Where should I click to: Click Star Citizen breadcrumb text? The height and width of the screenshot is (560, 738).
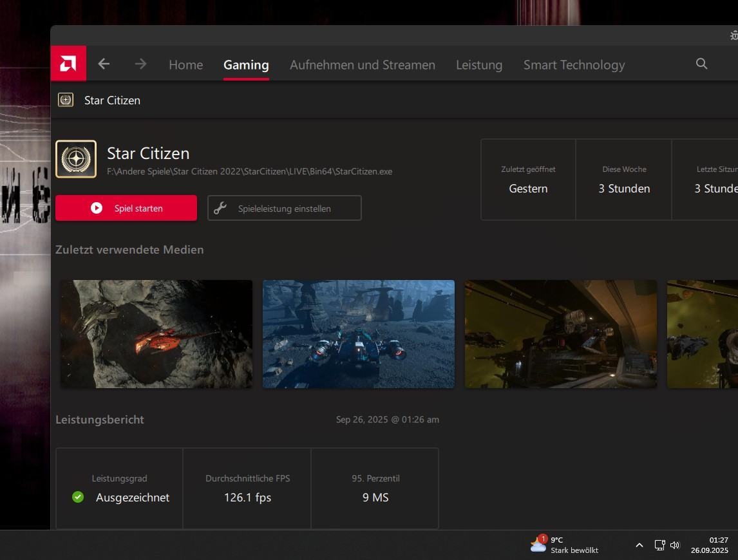[112, 100]
